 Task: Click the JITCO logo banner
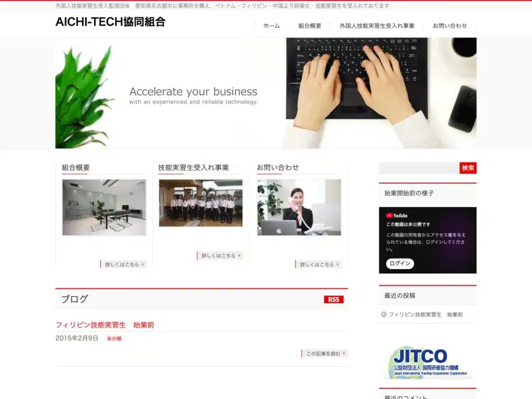click(428, 363)
